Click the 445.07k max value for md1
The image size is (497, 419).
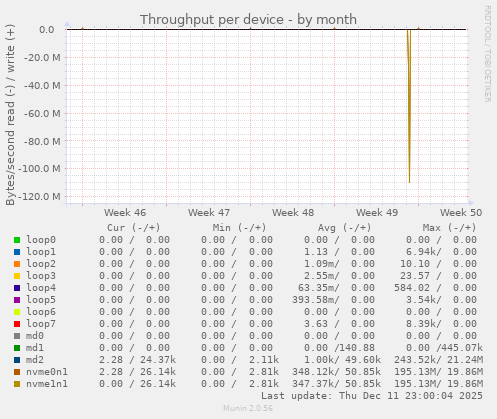462,348
